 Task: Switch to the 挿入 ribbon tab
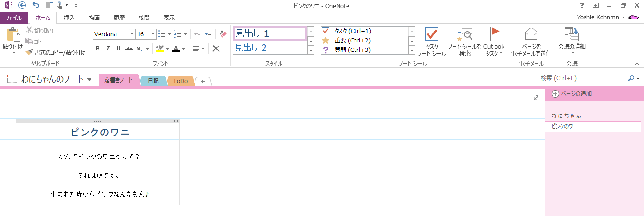(x=69, y=18)
